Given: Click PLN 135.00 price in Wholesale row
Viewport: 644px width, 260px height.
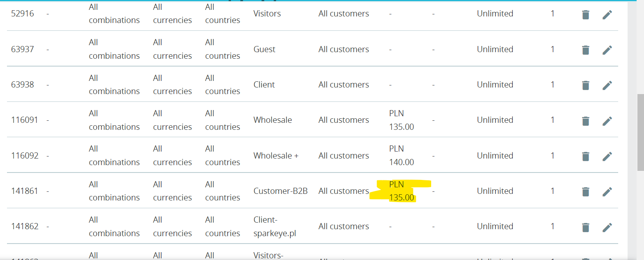Looking at the screenshot, I should pyautogui.click(x=402, y=120).
